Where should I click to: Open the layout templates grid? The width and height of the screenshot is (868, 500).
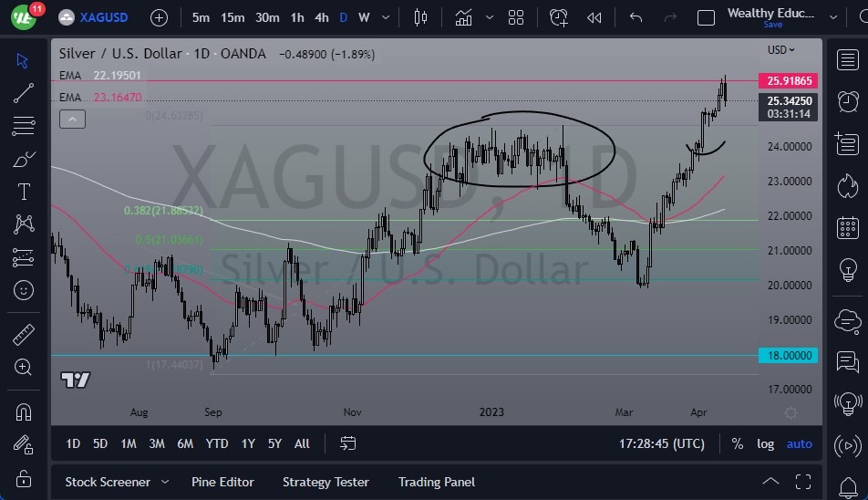516,17
